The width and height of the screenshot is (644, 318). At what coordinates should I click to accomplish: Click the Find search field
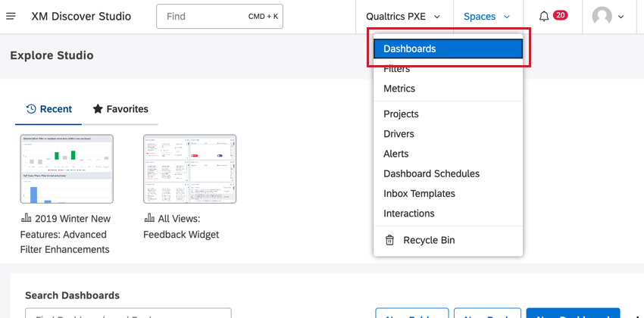[x=205, y=16]
